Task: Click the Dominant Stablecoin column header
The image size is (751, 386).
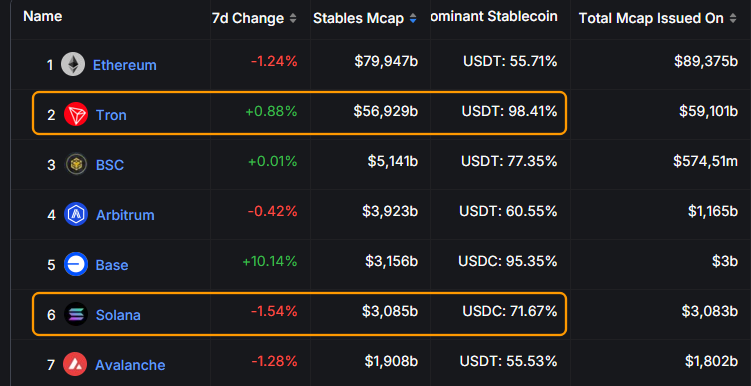Action: pos(494,16)
